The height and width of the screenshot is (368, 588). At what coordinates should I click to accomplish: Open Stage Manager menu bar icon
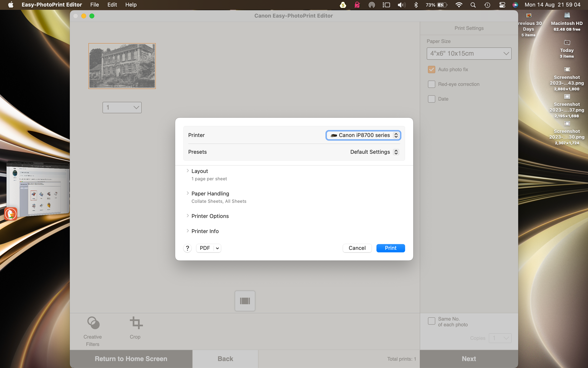click(x=386, y=5)
